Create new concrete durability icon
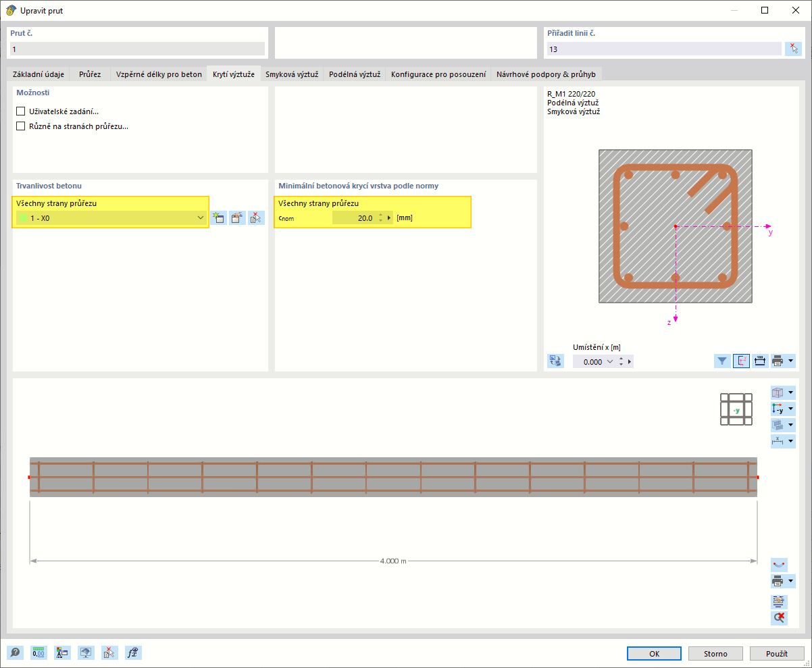The height and width of the screenshot is (668, 812). 218,217
